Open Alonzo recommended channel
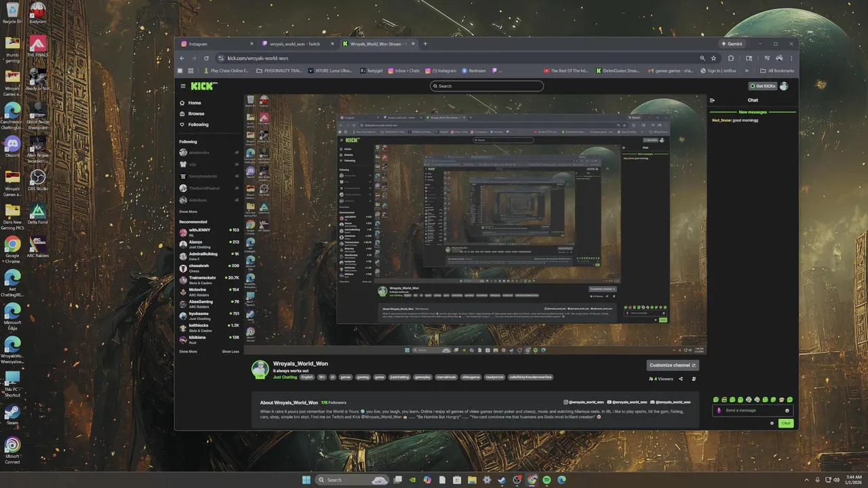Viewport: 868px width, 488px height. click(209, 243)
